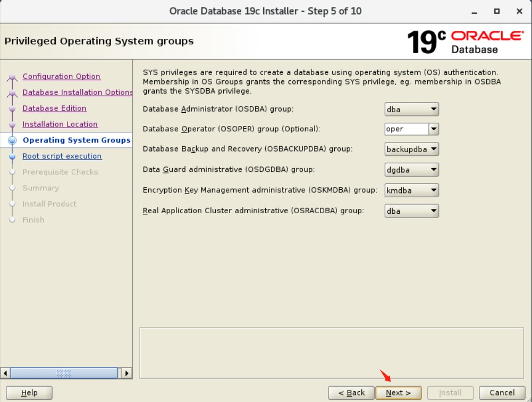Select Operating System Groups step
This screenshot has height=402, width=532.
tap(77, 140)
